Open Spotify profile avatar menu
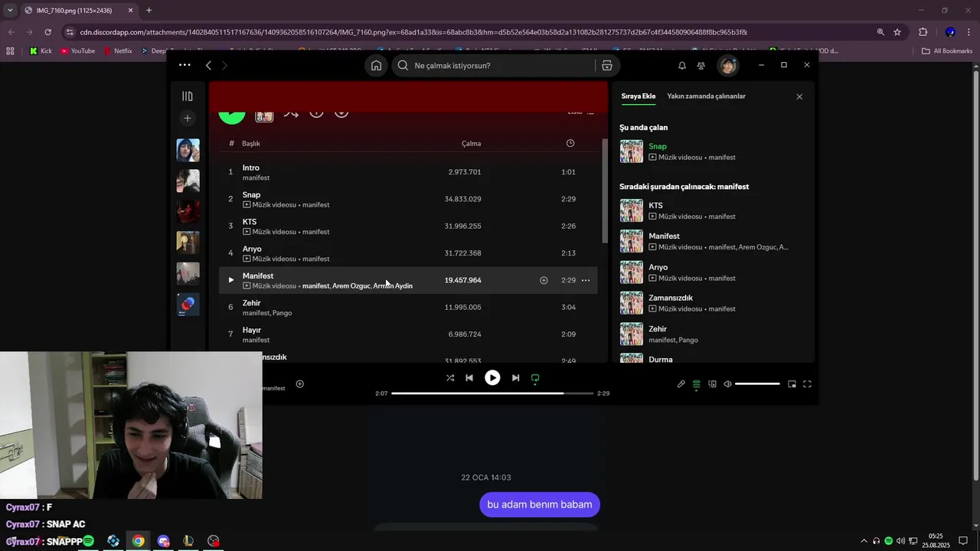980x551 pixels. [x=727, y=66]
